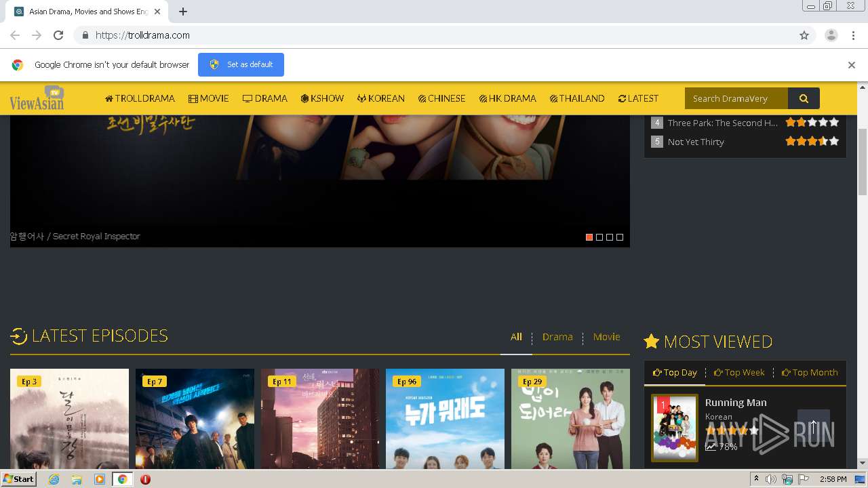Click the Action Center flag icon
This screenshot has height=488, width=868.
point(803,479)
